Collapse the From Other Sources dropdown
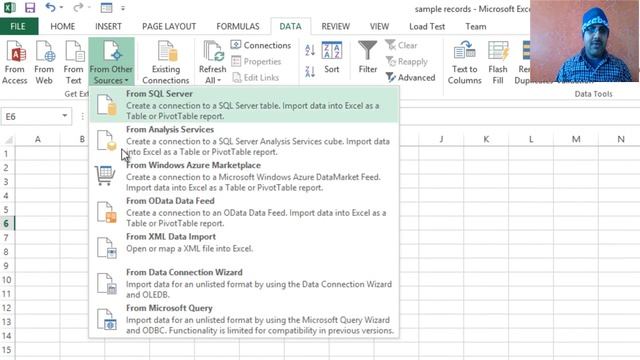 111,62
